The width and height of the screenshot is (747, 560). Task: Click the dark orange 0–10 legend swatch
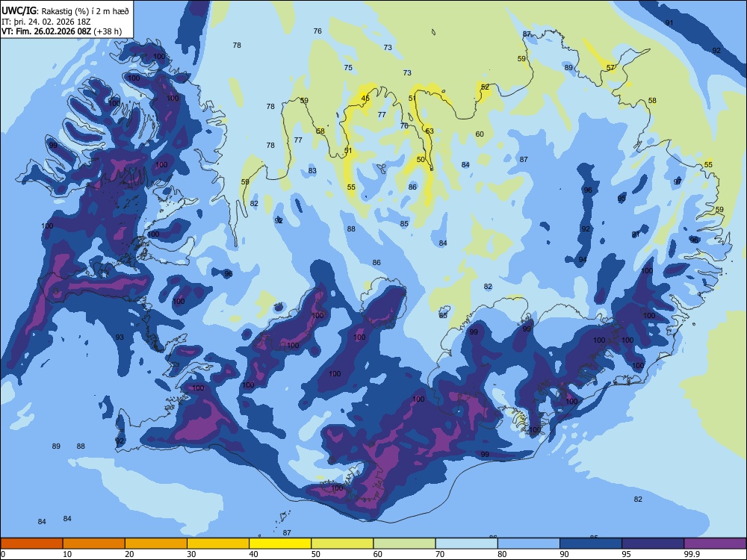pyautogui.click(x=31, y=544)
